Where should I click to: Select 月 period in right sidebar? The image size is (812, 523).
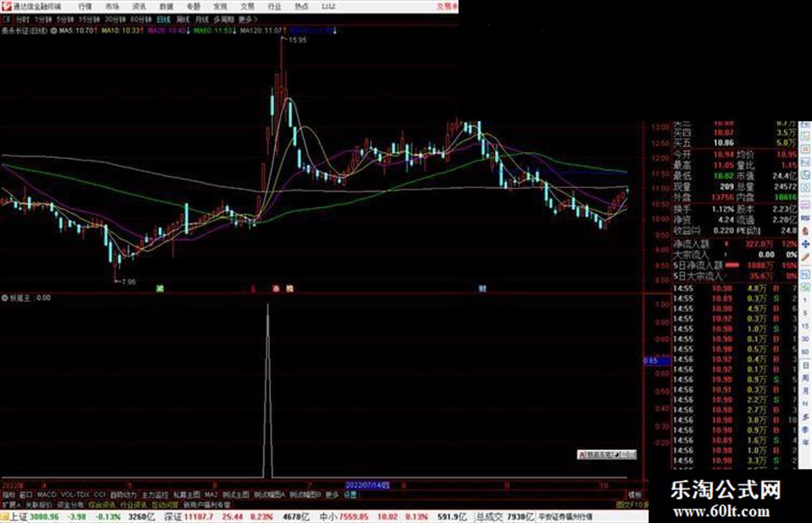click(805, 392)
